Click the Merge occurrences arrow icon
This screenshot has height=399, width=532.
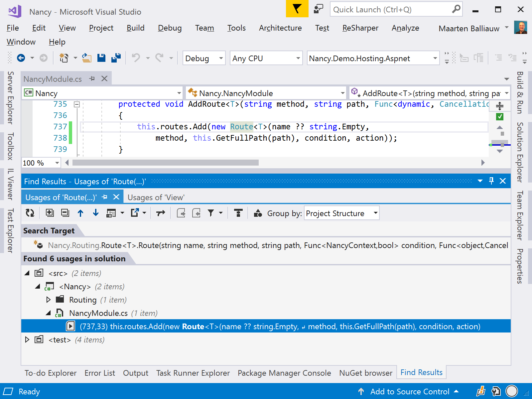pyautogui.click(x=161, y=213)
